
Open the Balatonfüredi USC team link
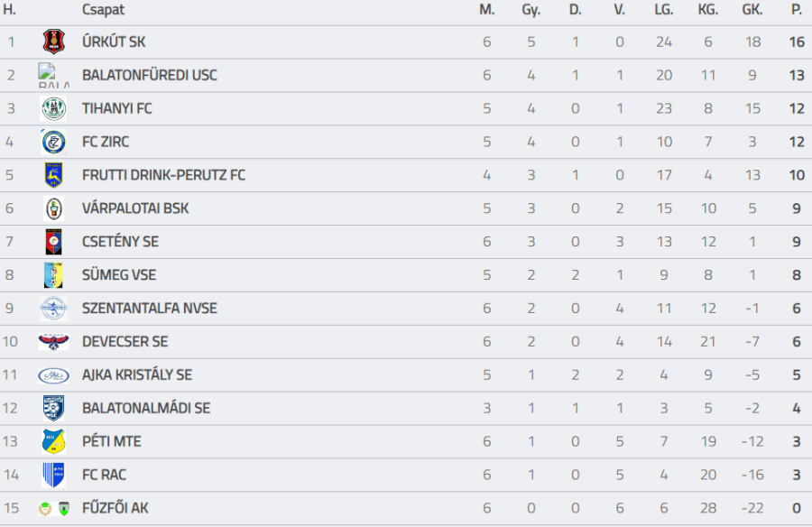point(149,75)
